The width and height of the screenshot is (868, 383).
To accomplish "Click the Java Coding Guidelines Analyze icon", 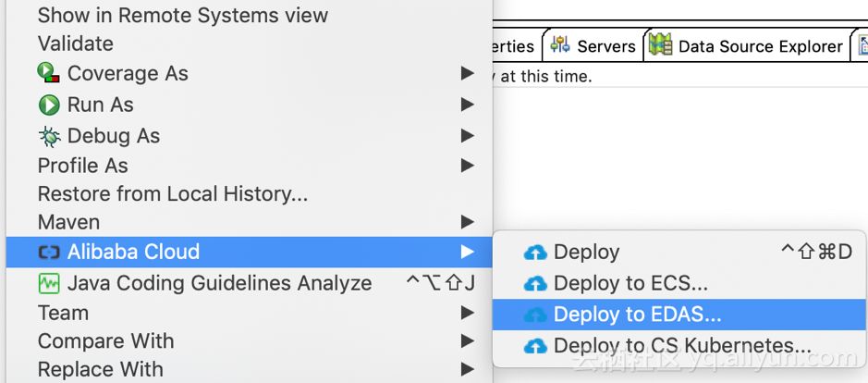I will (x=49, y=283).
